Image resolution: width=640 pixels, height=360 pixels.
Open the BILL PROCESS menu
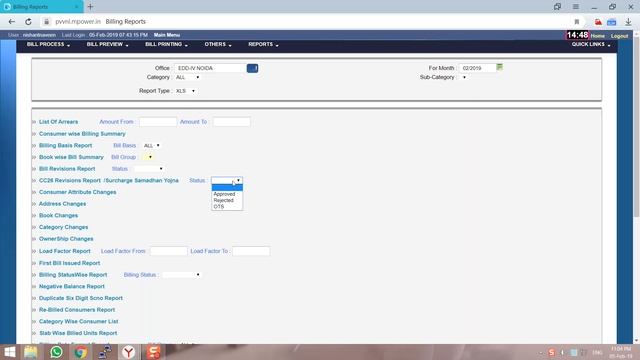coord(48,44)
